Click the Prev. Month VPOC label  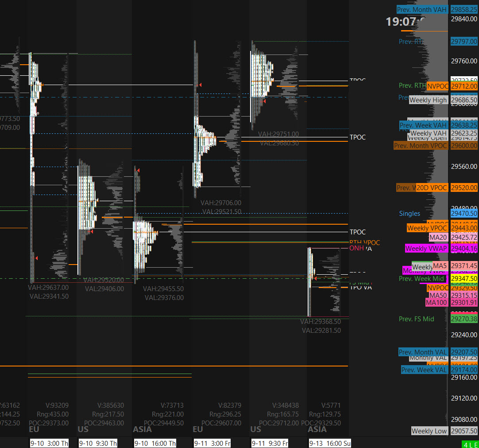pyautogui.click(x=421, y=145)
